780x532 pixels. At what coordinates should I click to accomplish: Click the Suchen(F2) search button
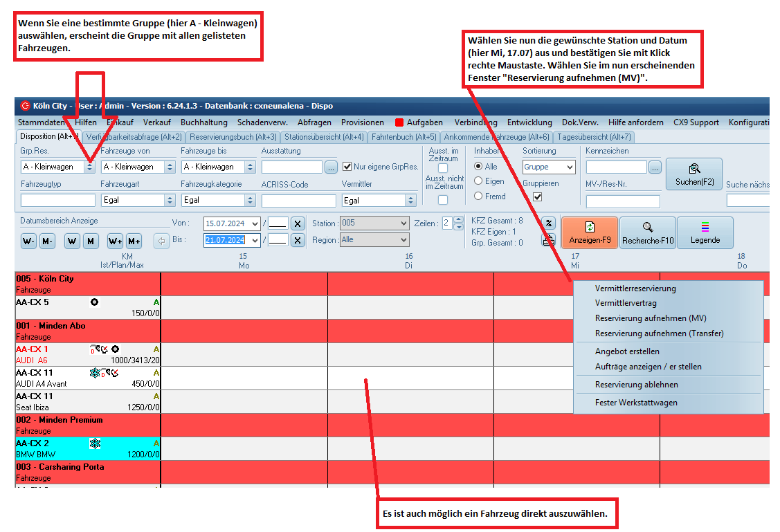(x=693, y=174)
